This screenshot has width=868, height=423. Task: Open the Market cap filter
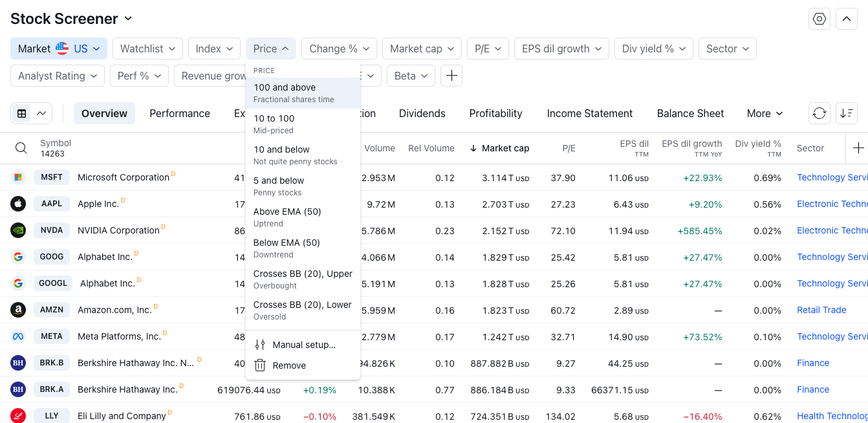(x=422, y=49)
